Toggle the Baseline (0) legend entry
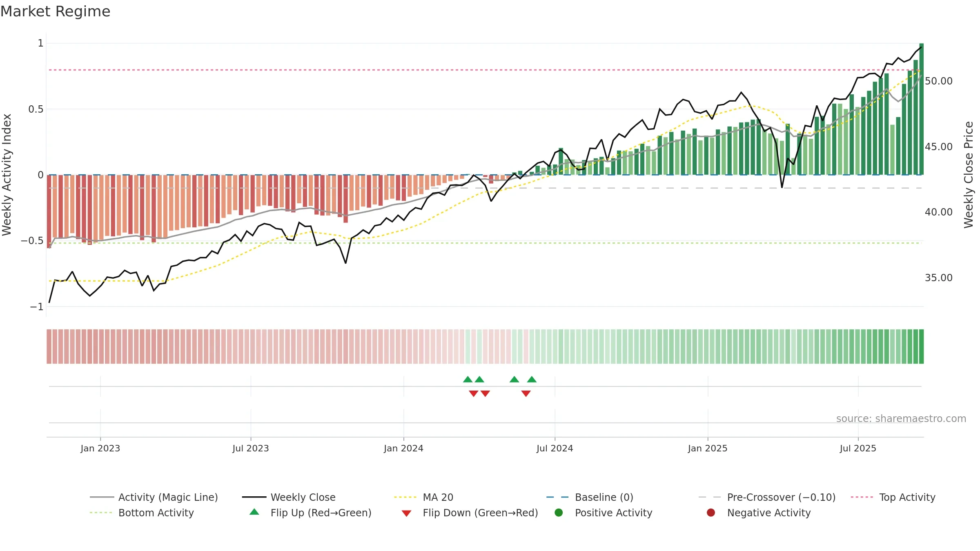The width and height of the screenshot is (980, 551). click(590, 497)
